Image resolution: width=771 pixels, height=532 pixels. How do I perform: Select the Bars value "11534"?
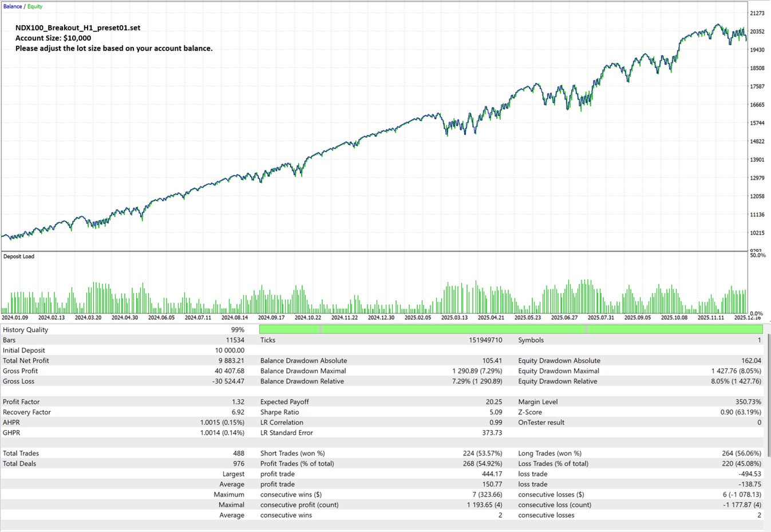(235, 340)
